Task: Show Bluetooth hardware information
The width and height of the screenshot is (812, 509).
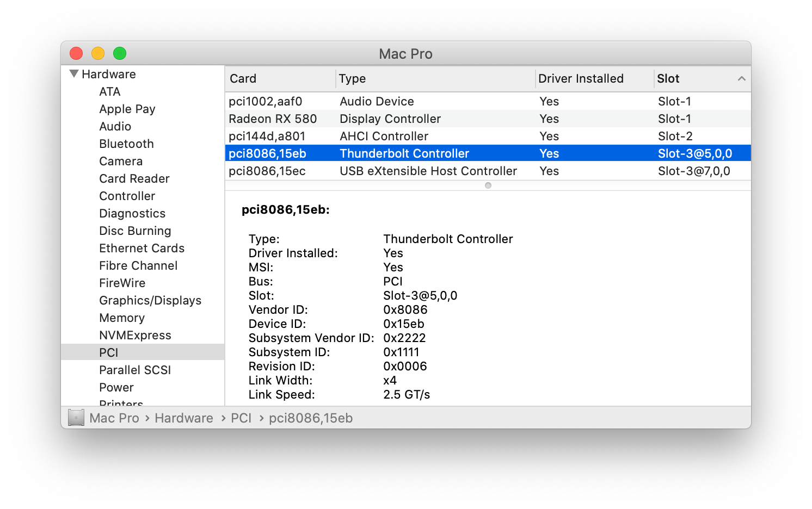Action: tap(126, 144)
